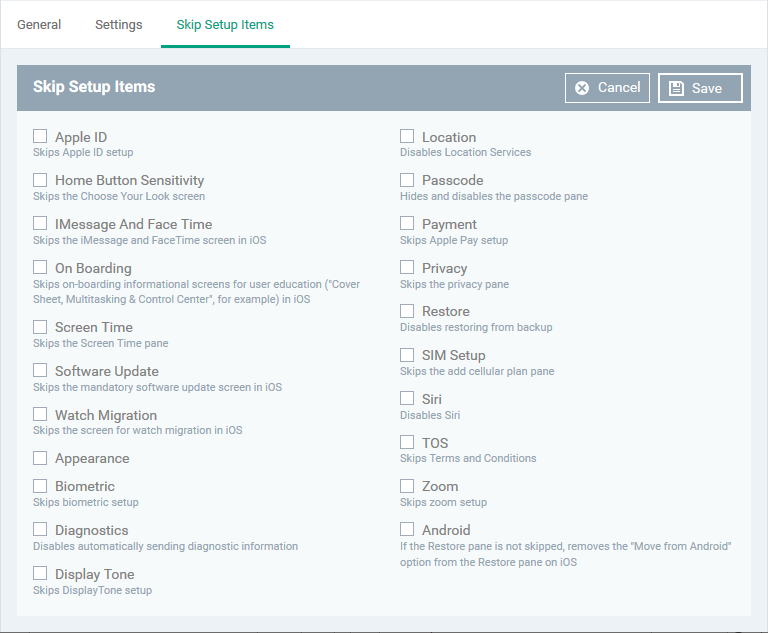Click the 'Skip Setup Items' panel heading
The height and width of the screenshot is (633, 768).
click(94, 87)
